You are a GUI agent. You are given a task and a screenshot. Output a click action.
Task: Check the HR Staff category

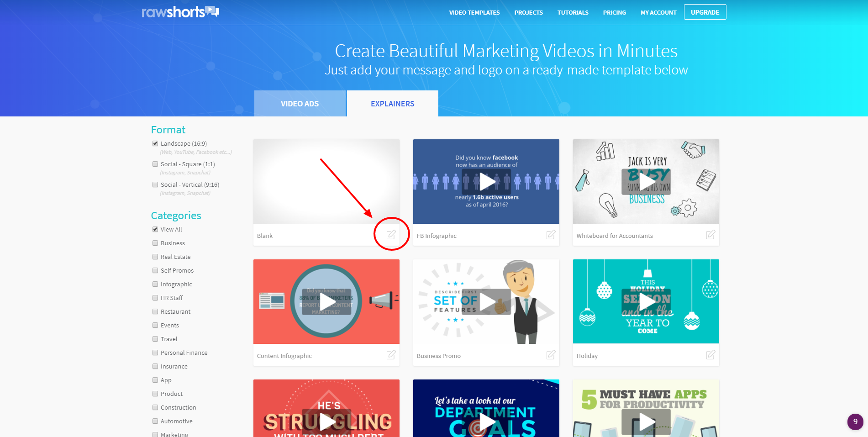click(155, 298)
